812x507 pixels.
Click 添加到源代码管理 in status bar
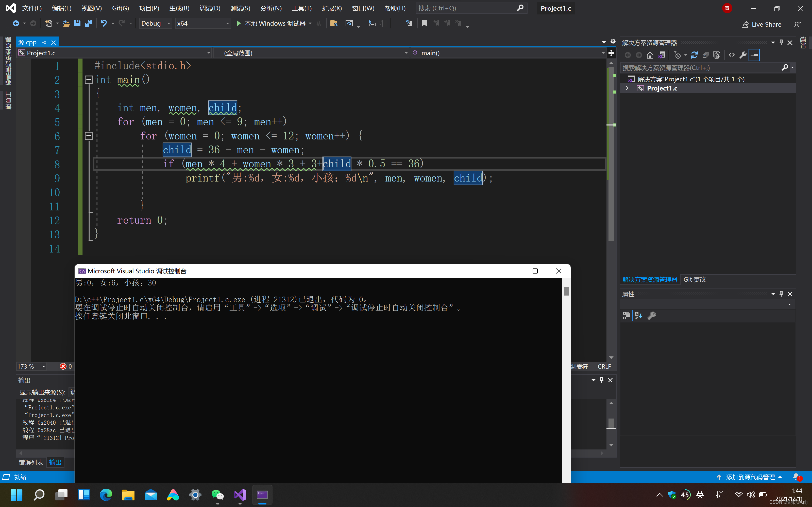tap(750, 477)
